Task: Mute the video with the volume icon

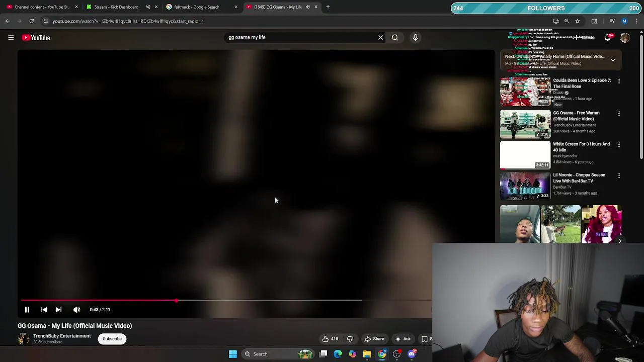Action: pyautogui.click(x=76, y=310)
